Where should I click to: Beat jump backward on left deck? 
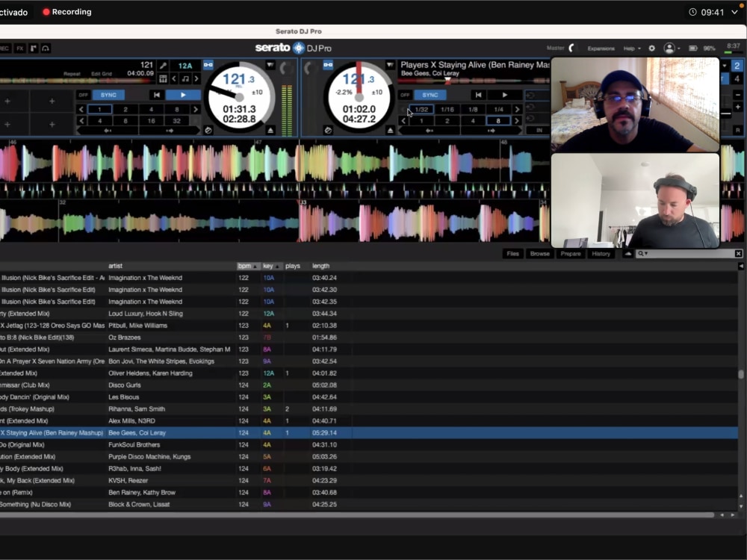[108, 131]
